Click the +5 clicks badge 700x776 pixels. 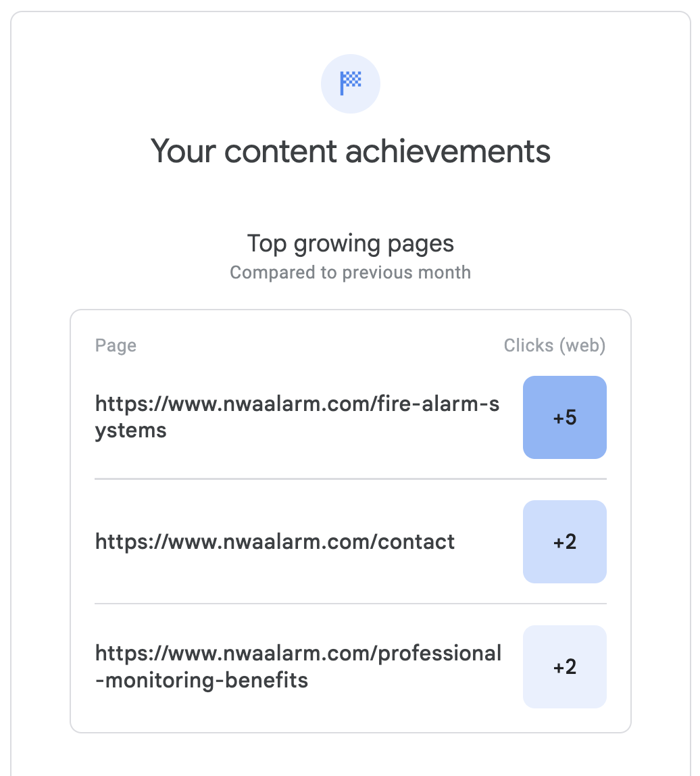tap(564, 418)
